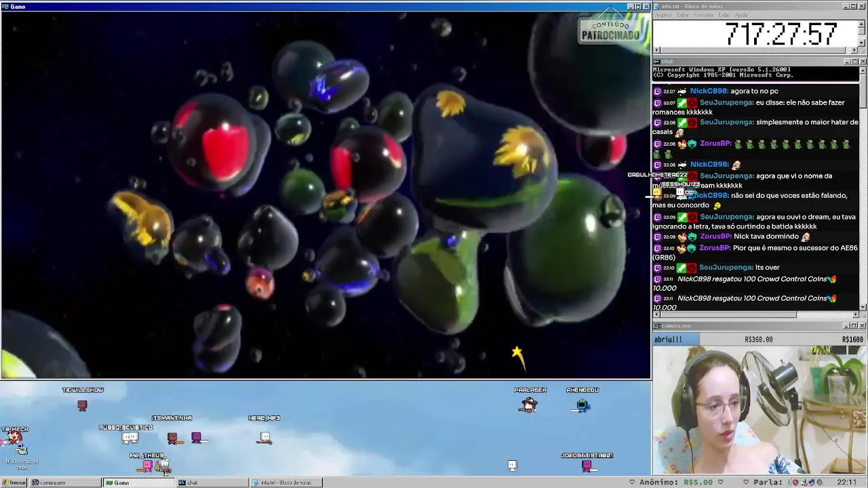Open the Exibir menu in Bloco de notas

724,15
